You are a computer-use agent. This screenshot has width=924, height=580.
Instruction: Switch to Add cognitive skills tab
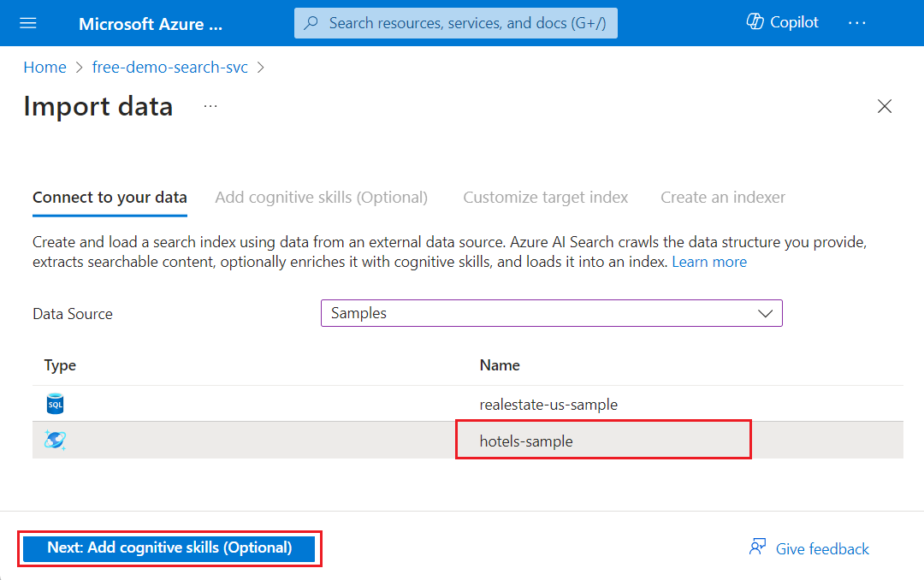[x=321, y=197]
